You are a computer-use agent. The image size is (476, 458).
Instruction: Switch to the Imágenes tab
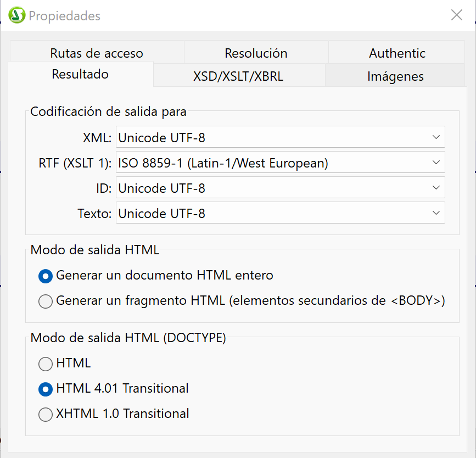[x=395, y=76]
